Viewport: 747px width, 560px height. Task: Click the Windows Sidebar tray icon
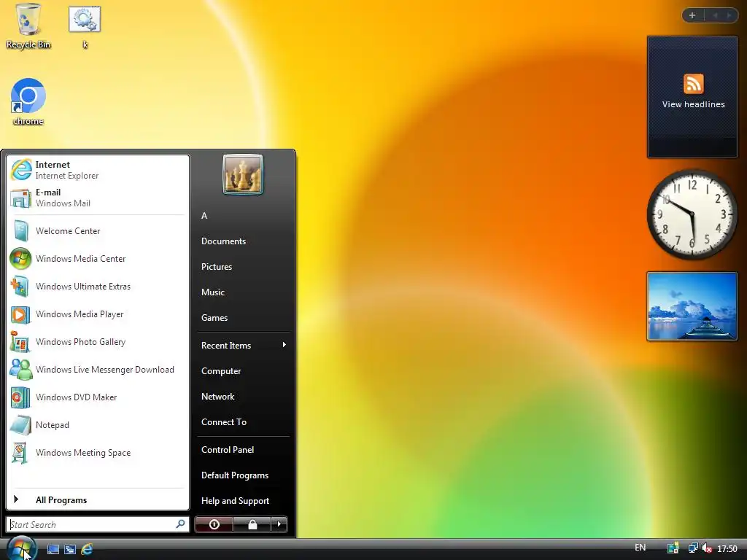[673, 548]
